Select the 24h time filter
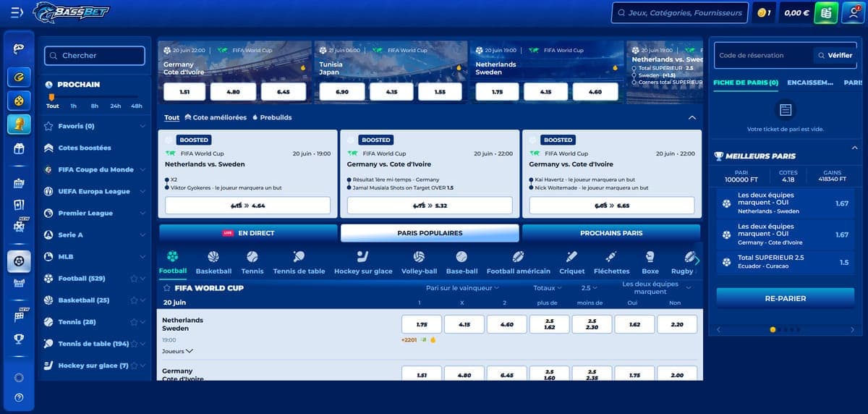Image resolution: width=868 pixels, height=414 pixels. coord(116,106)
